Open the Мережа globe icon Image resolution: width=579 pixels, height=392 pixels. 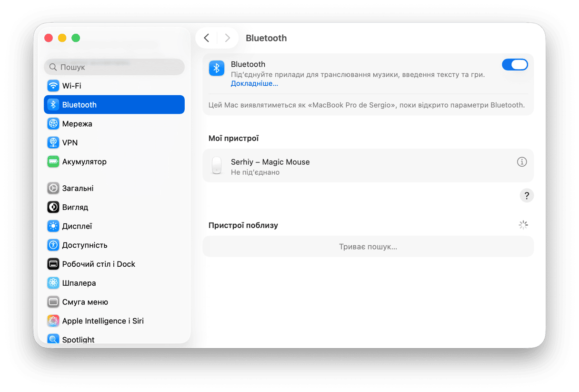(53, 124)
